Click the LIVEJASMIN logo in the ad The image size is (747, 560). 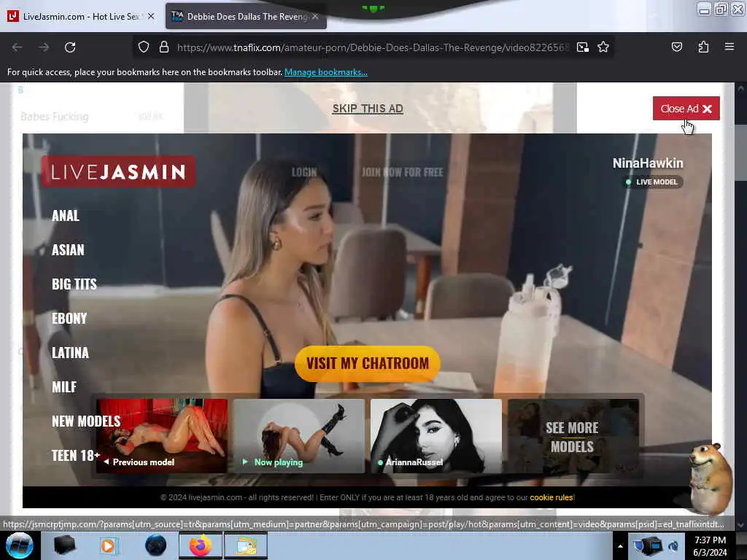click(118, 171)
